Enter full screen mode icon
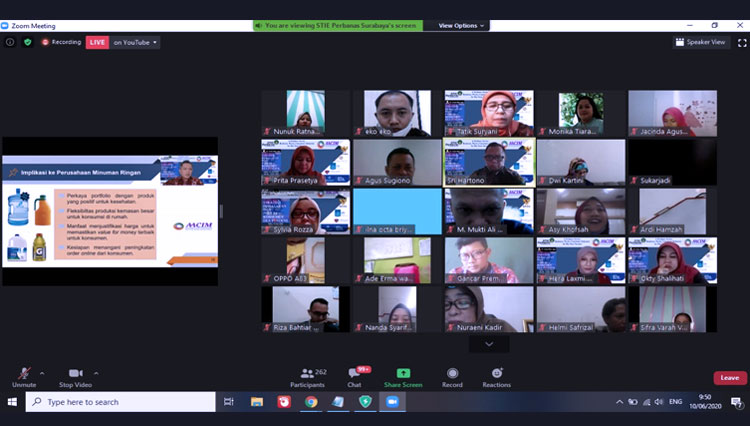Viewport: 750px width, 426px height. [739, 42]
